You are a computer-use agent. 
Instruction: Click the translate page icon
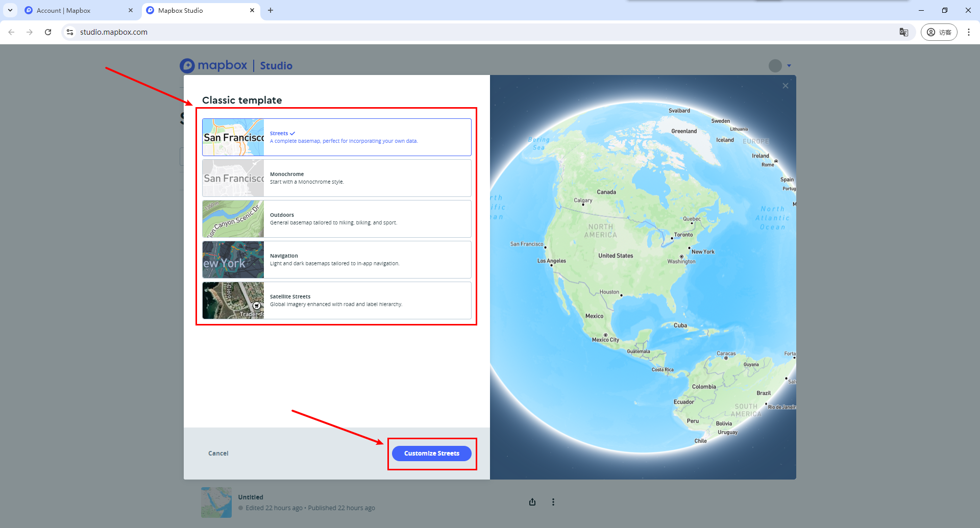pyautogui.click(x=904, y=32)
